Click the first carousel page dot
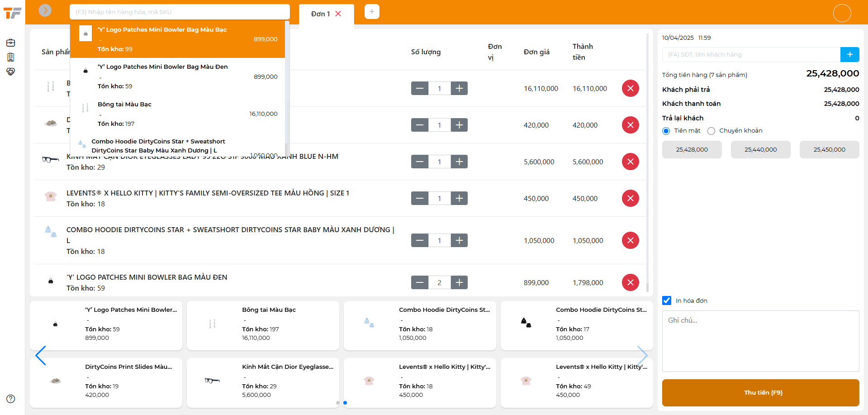 [x=338, y=403]
